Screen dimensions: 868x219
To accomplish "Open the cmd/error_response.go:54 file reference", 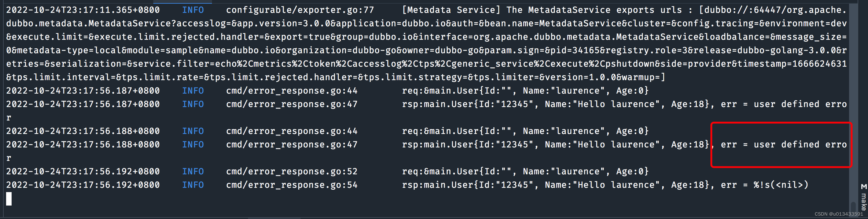I will pos(291,185).
